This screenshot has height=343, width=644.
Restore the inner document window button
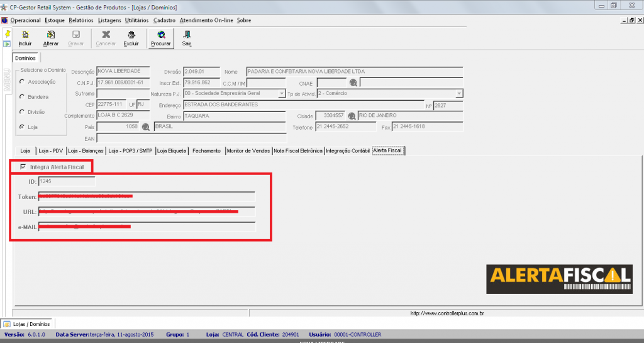tap(632, 20)
